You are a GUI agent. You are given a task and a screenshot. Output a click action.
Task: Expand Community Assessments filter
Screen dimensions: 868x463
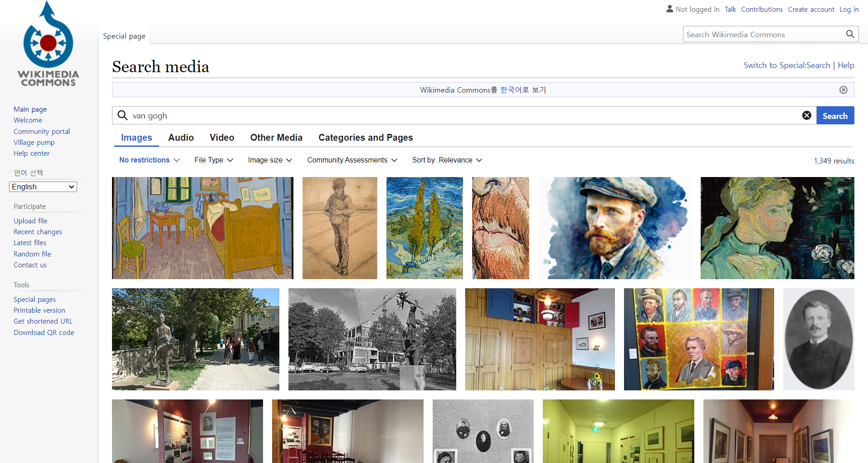tap(352, 160)
